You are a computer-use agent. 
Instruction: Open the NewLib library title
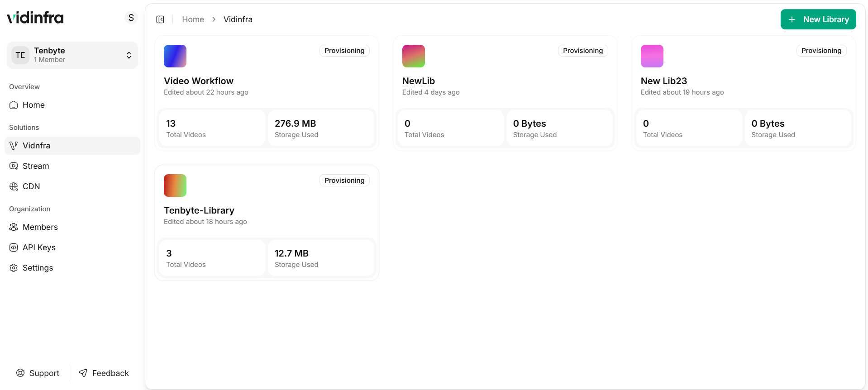click(x=419, y=81)
